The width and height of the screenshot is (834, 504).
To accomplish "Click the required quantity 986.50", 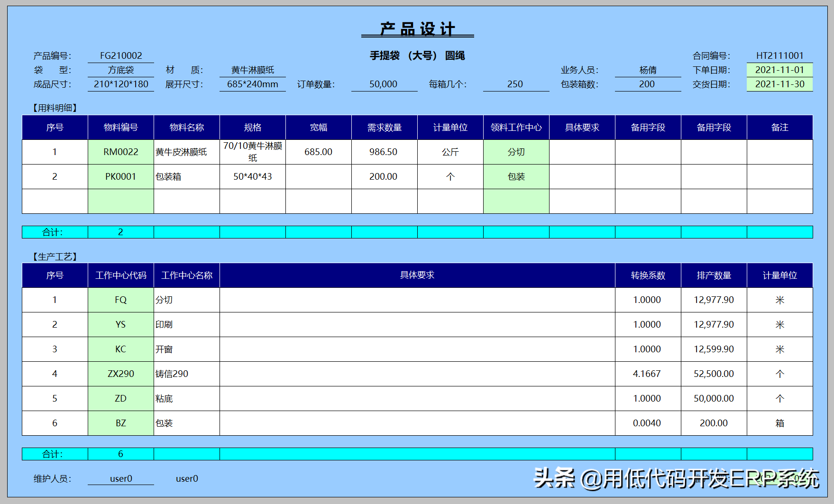I will (384, 152).
